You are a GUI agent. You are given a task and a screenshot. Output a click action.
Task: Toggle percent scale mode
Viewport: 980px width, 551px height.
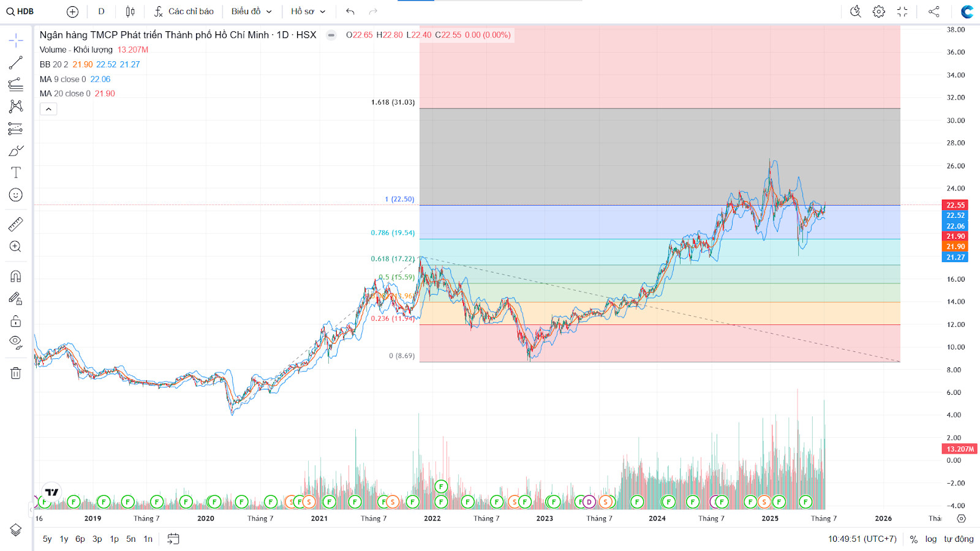click(914, 539)
